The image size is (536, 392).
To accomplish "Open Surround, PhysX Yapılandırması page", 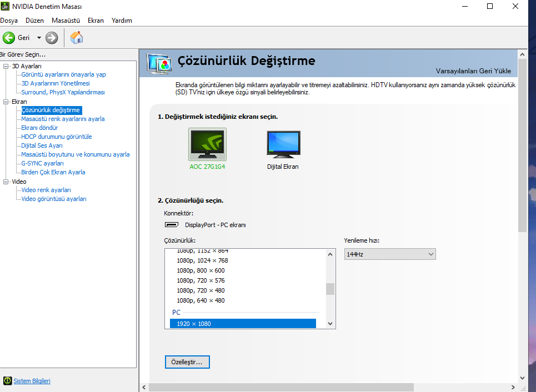I will click(x=63, y=92).
